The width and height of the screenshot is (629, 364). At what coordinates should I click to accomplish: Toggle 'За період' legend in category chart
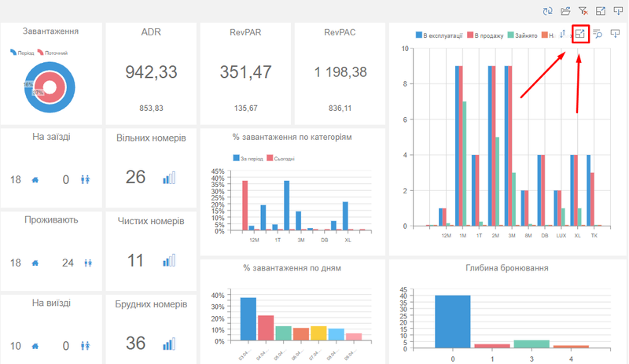248,158
